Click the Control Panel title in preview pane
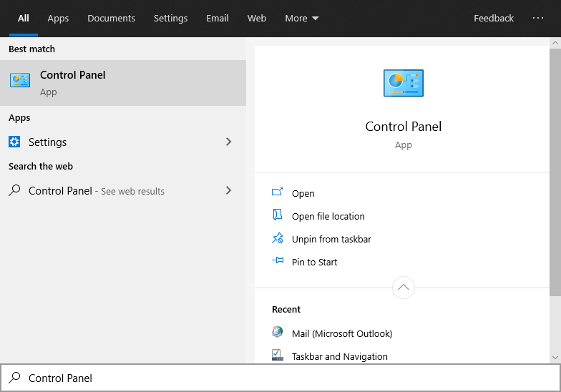561x392 pixels. coord(404,126)
